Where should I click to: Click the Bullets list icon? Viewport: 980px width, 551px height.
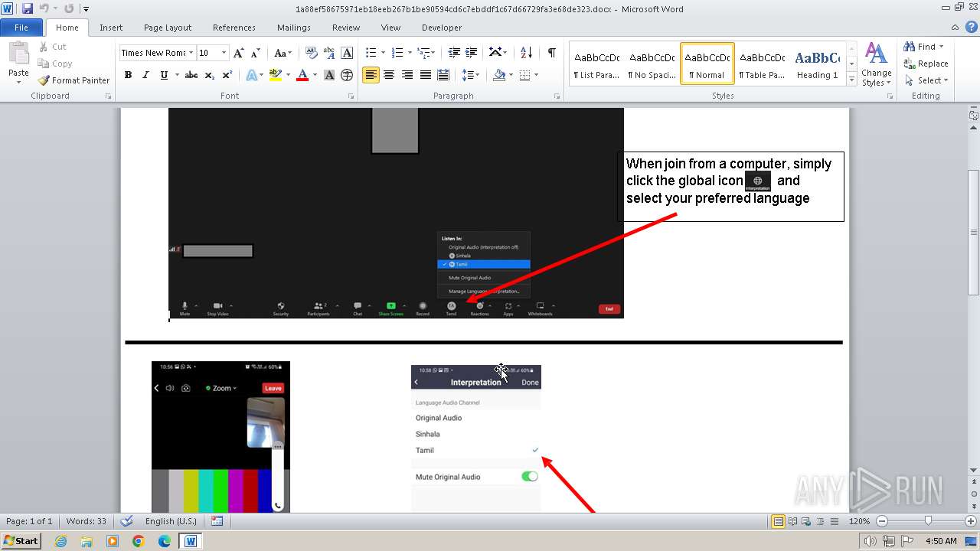371,53
